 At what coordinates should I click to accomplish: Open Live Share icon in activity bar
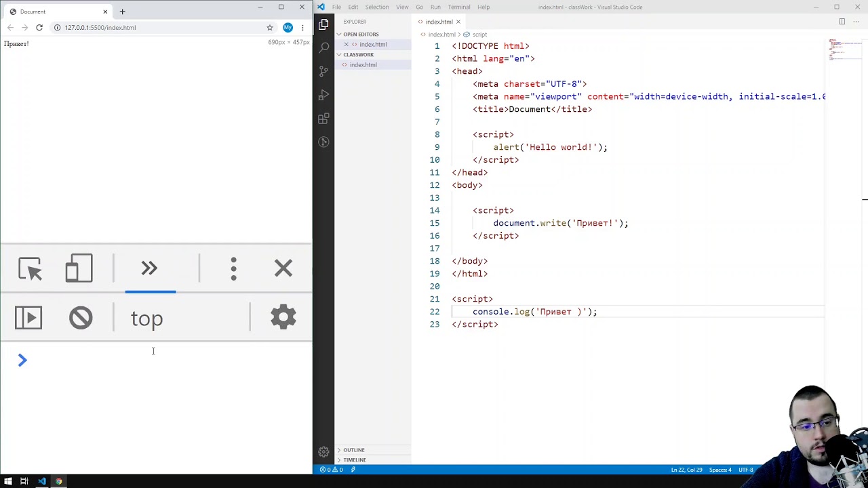323,142
